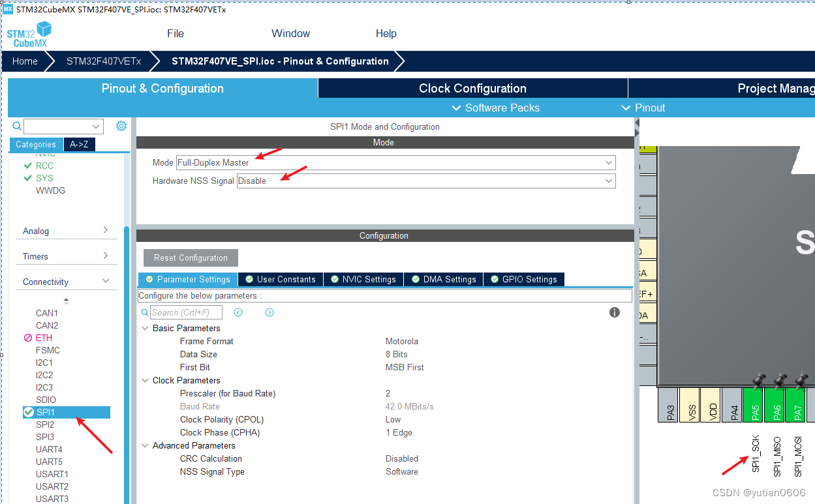Select USART1 in the peripheral list
This screenshot has height=504, width=815.
pyautogui.click(x=52, y=474)
